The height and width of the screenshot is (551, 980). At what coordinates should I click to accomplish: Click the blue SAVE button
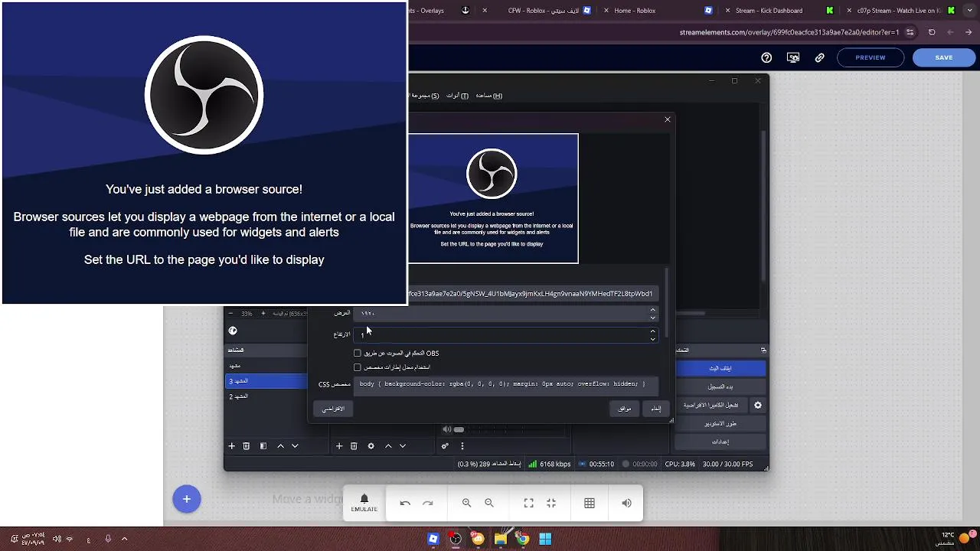tap(944, 57)
